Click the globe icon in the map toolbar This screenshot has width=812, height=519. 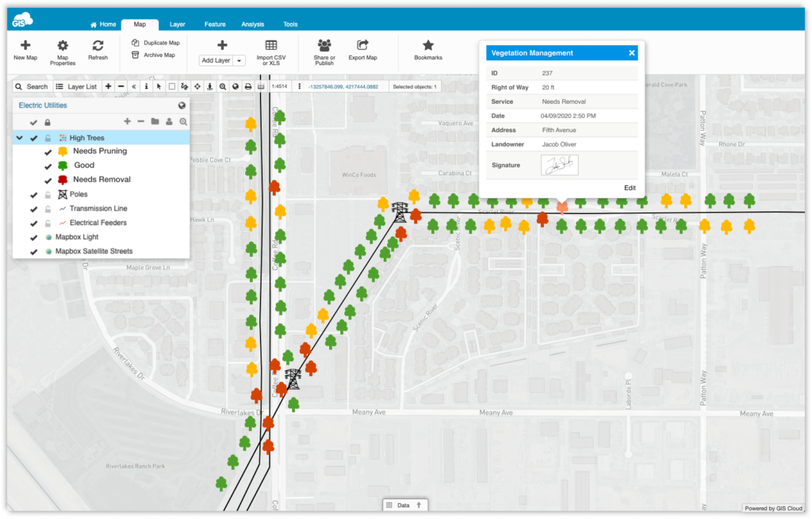(234, 86)
